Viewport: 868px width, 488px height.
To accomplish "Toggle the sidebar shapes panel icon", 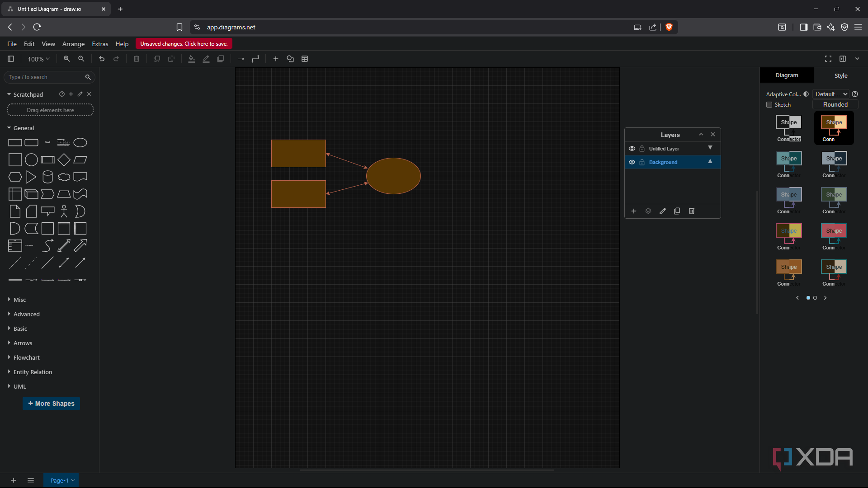I will (11, 59).
